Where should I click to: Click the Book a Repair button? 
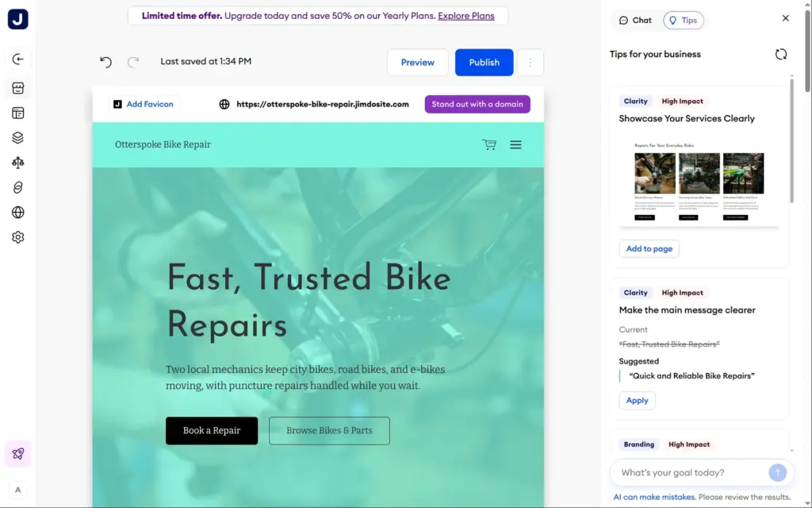212,431
